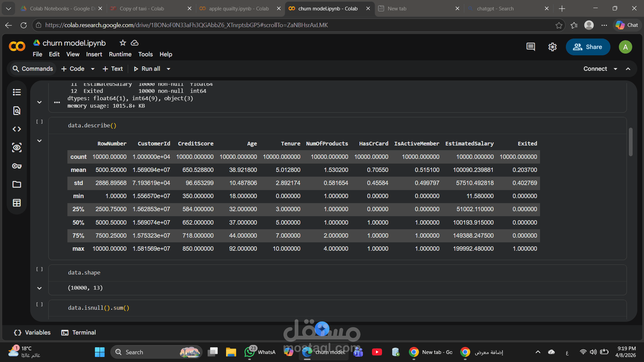Click the Share button
The height and width of the screenshot is (362, 644).
coord(588,47)
